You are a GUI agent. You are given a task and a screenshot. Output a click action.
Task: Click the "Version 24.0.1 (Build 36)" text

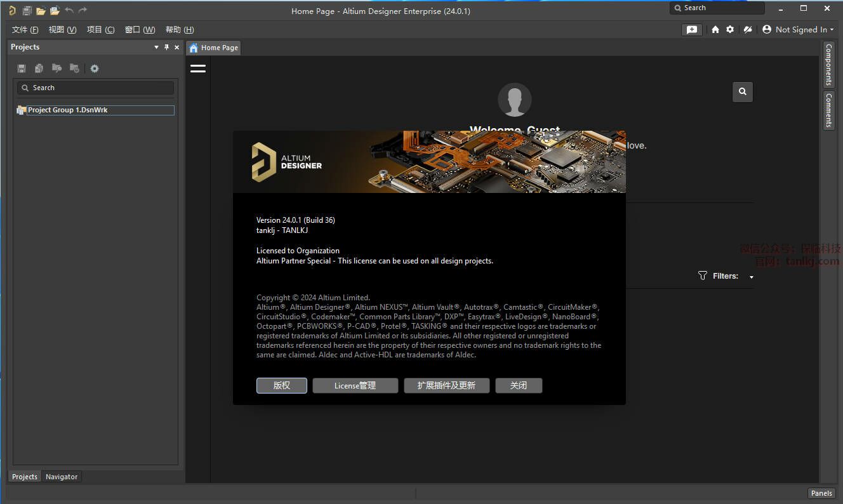pos(296,220)
